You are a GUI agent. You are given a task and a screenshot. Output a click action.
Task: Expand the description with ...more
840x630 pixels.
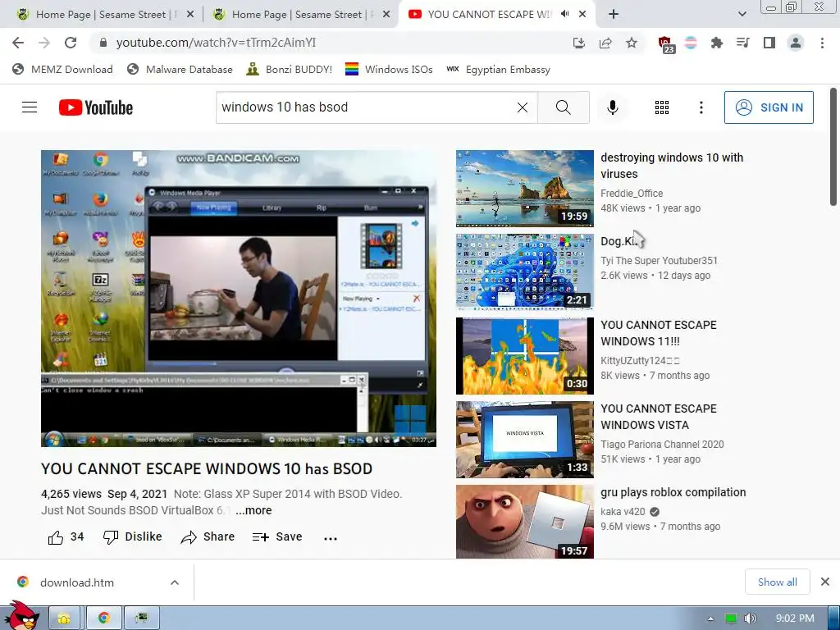(x=253, y=510)
